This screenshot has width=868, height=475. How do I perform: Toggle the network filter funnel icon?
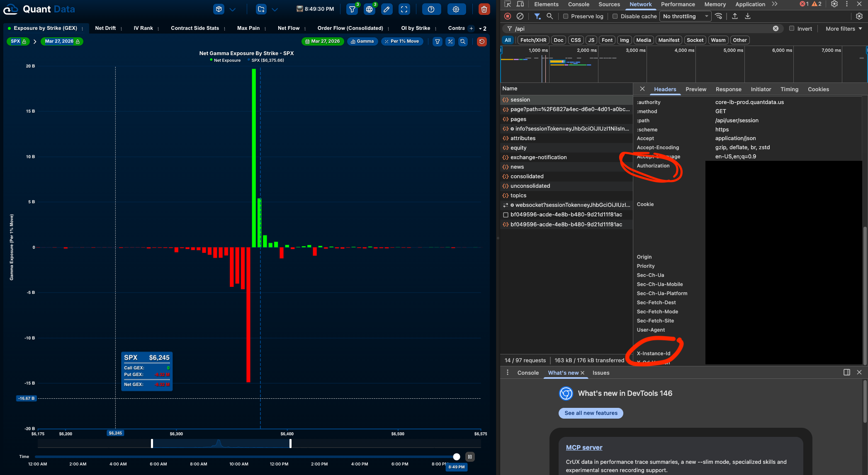[537, 16]
